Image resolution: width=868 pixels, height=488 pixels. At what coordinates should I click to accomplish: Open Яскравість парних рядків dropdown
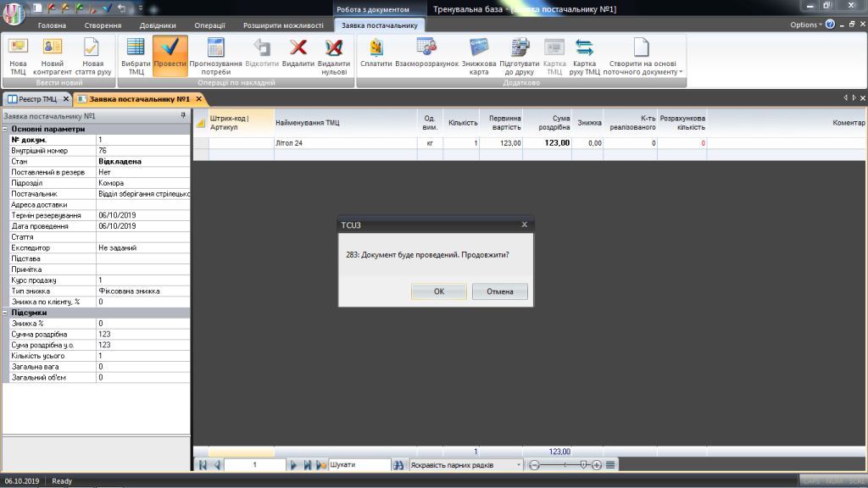coord(519,465)
